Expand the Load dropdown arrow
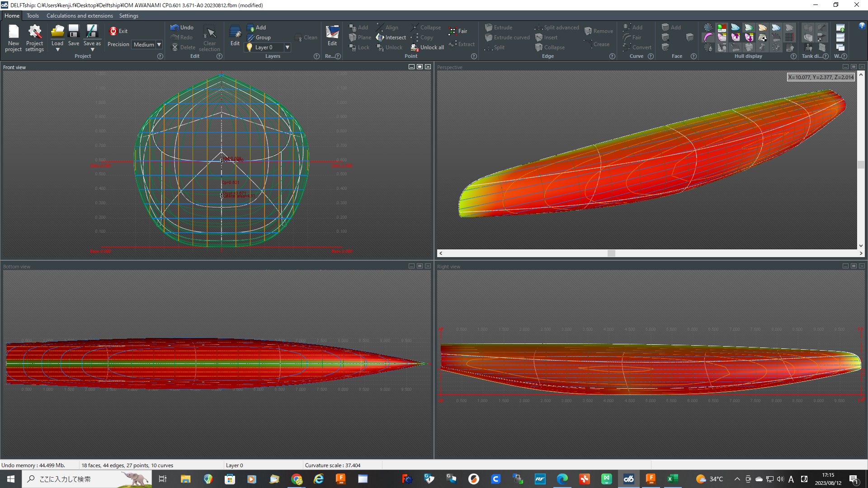Viewport: 868px width, 488px height. 57,50
